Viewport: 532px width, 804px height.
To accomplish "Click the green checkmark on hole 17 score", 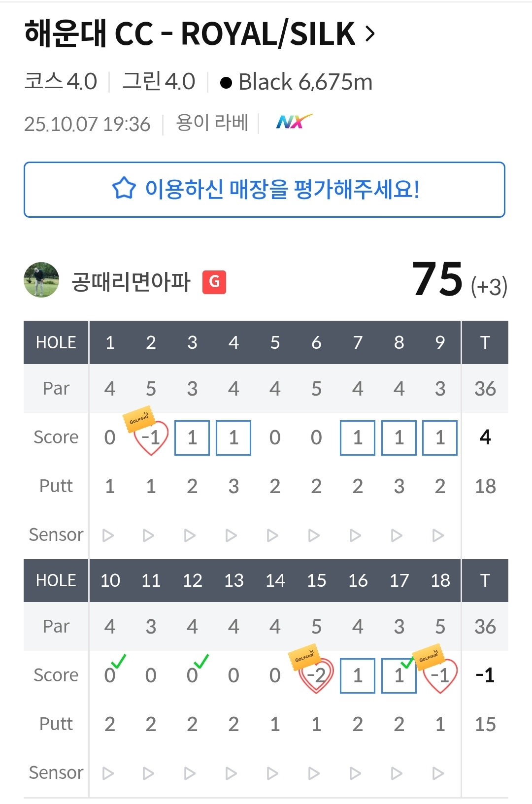I will pyautogui.click(x=407, y=663).
